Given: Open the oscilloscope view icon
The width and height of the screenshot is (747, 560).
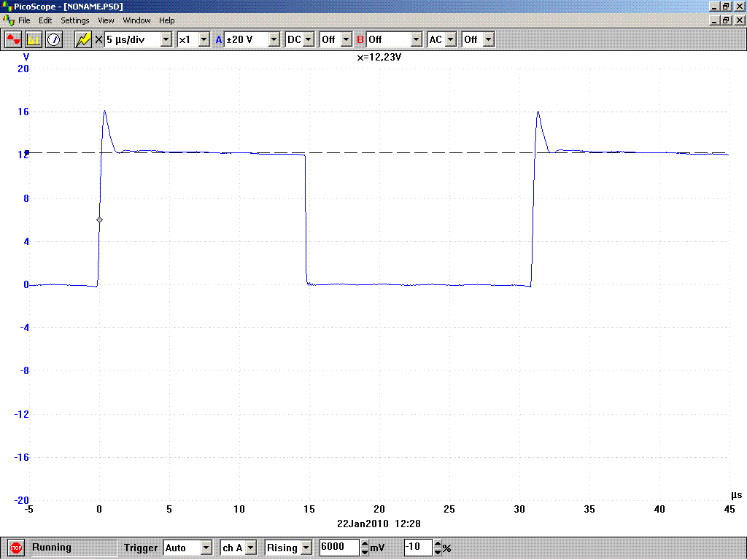Looking at the screenshot, I should (x=13, y=39).
